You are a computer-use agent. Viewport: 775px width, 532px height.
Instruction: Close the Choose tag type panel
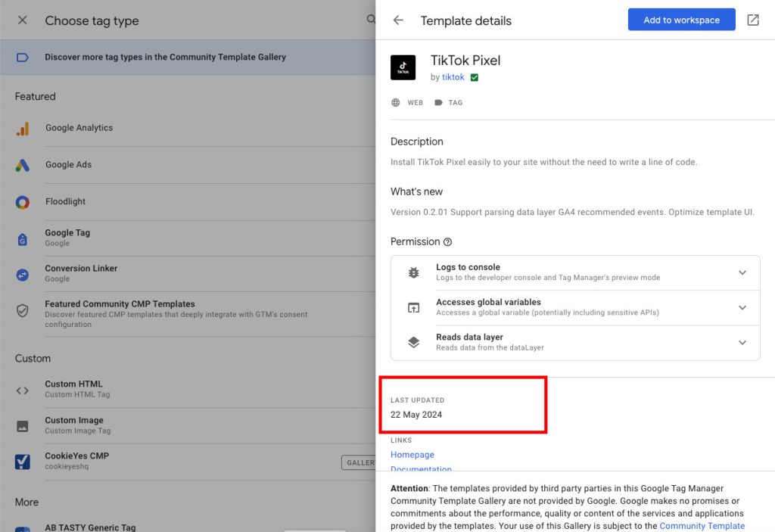(22, 20)
